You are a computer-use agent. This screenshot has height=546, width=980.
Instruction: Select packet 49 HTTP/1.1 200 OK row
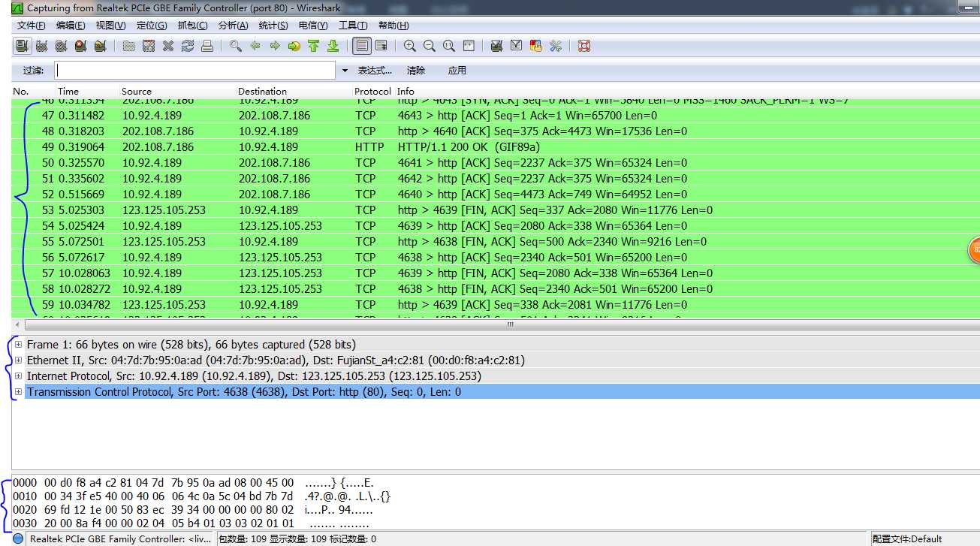[496, 147]
